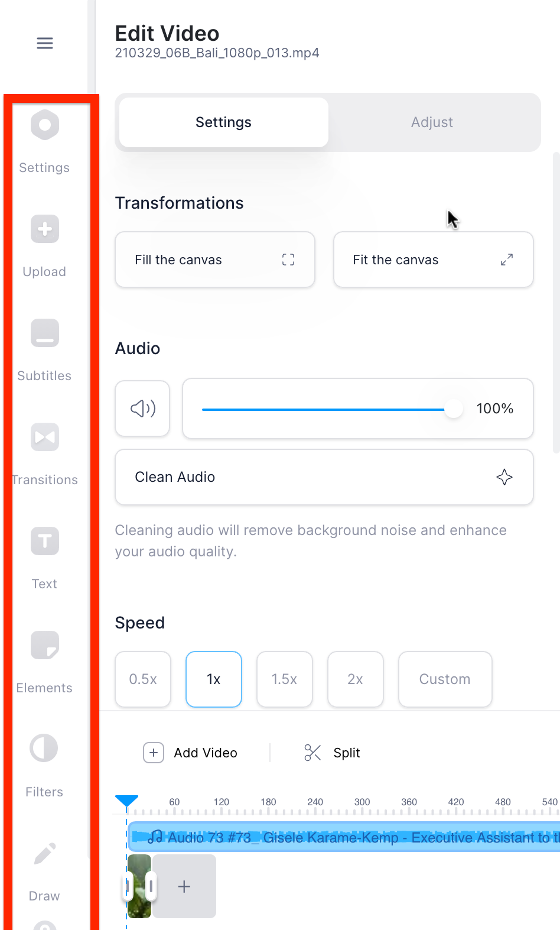Click Fill the canvas button
The image size is (560, 930).
point(215,260)
